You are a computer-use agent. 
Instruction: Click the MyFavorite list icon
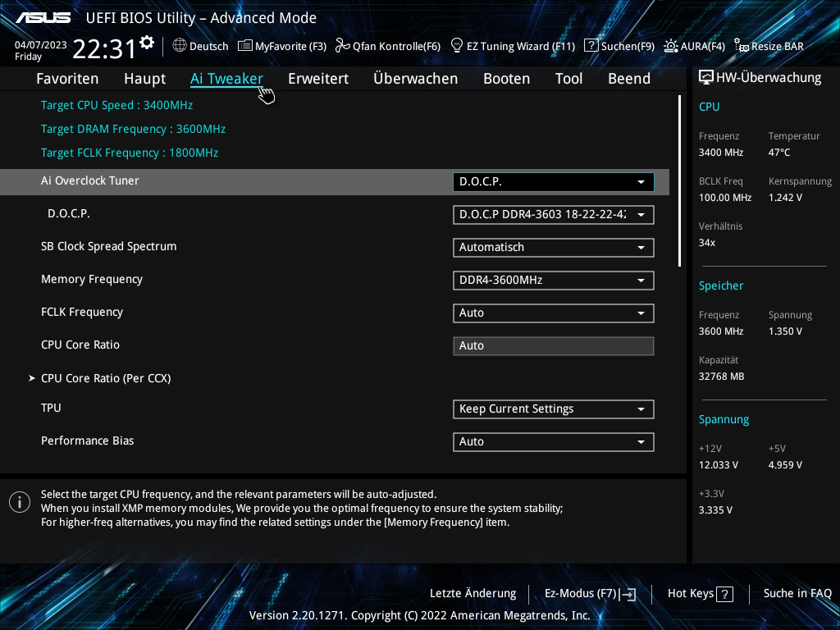(244, 46)
